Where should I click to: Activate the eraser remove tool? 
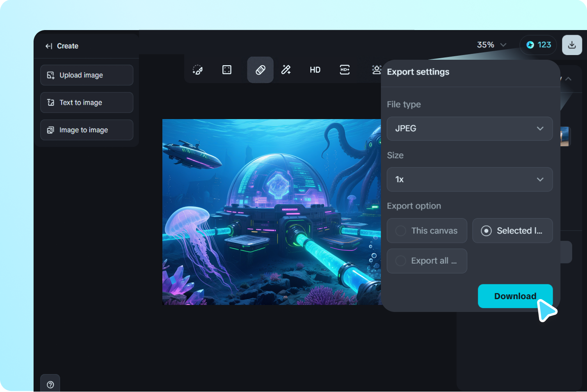coord(260,70)
